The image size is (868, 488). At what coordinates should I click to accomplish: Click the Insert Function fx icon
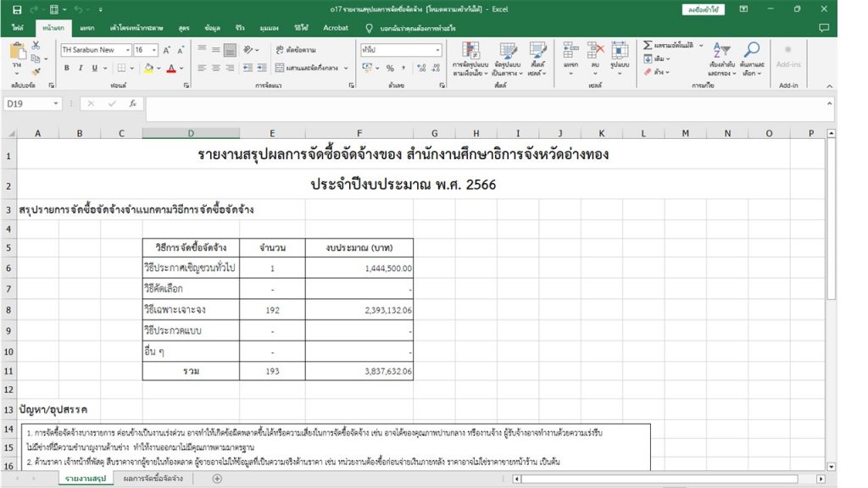(x=132, y=103)
